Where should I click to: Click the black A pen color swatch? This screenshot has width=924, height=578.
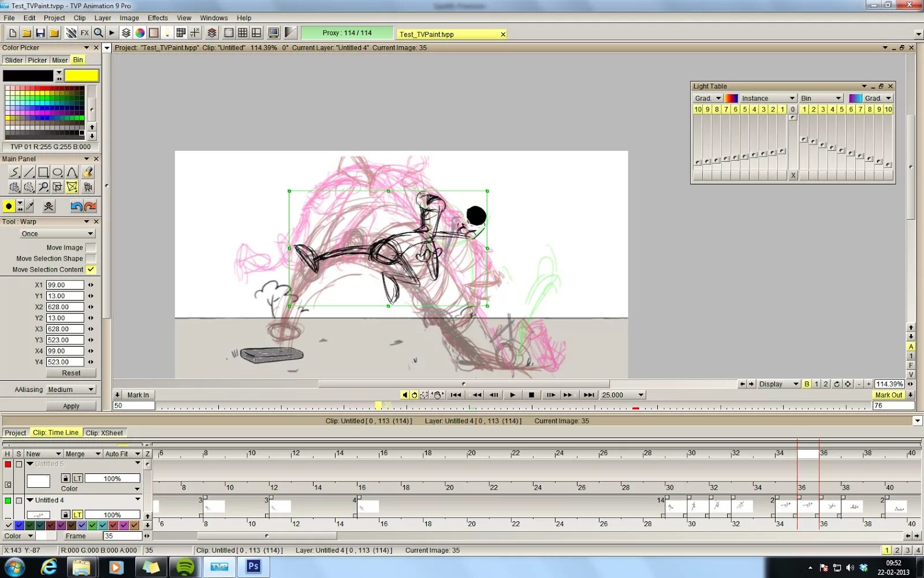pos(28,76)
